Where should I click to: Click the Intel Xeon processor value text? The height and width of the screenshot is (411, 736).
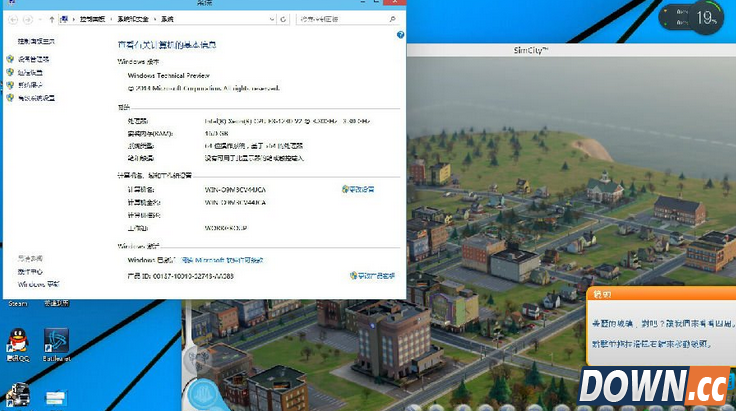[x=287, y=121]
